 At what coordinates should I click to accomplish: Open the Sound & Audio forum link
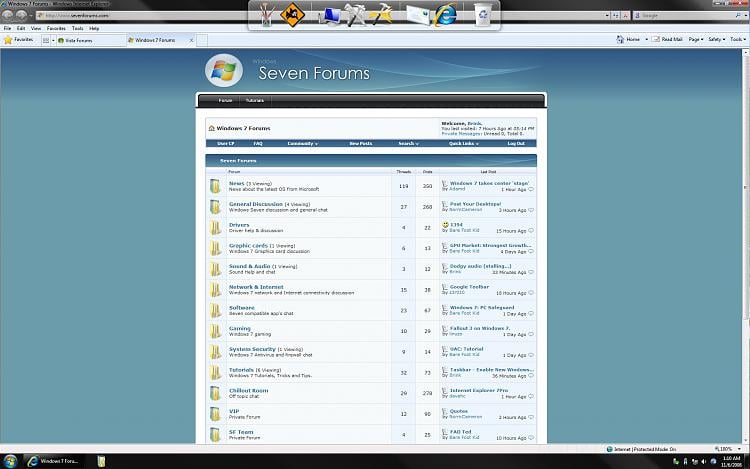(x=249, y=266)
